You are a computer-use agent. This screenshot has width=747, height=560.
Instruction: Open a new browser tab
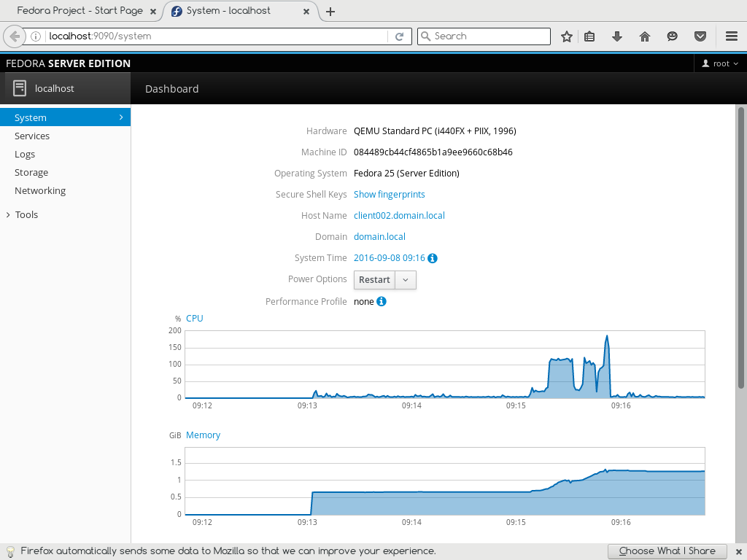coord(330,12)
